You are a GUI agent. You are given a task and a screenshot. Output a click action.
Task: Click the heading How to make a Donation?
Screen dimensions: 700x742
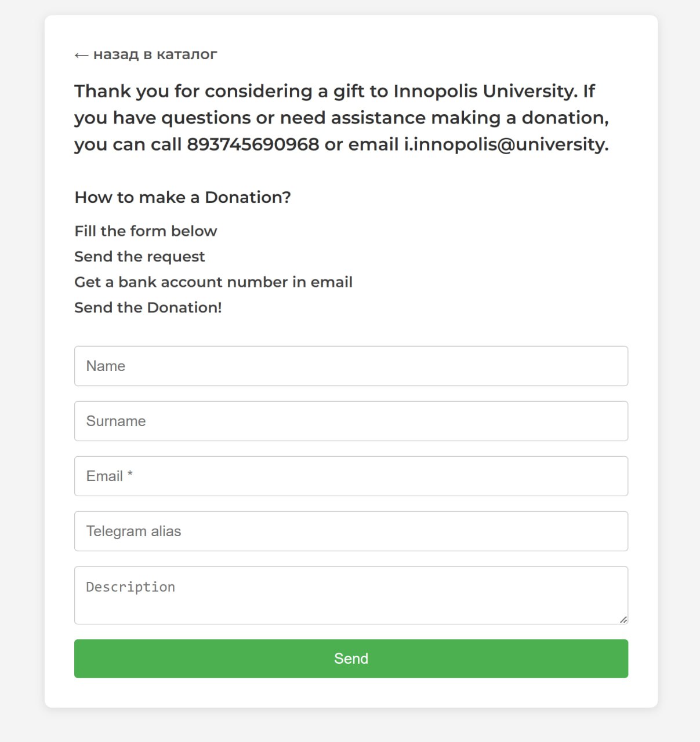point(182,197)
